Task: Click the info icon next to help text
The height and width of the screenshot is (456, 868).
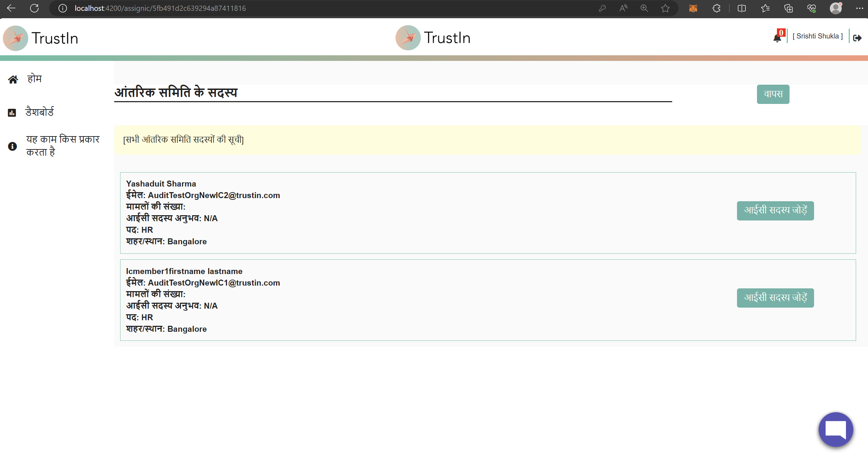Action: click(x=12, y=146)
